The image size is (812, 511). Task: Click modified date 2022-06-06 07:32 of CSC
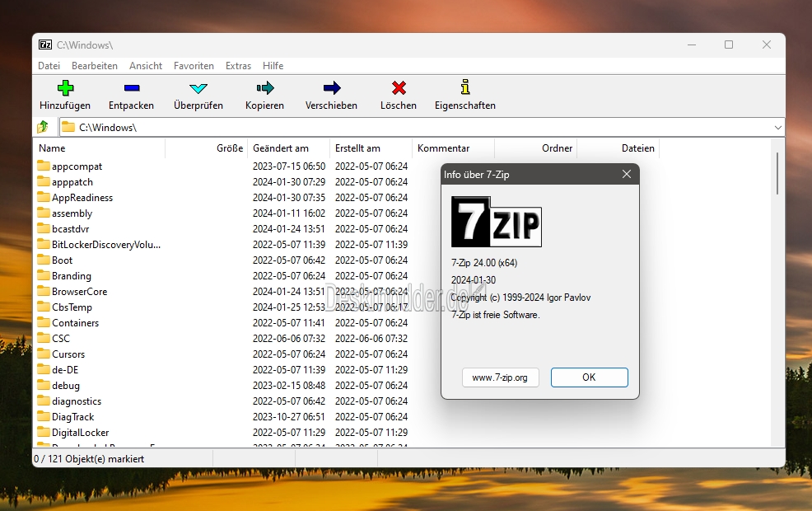(x=289, y=339)
